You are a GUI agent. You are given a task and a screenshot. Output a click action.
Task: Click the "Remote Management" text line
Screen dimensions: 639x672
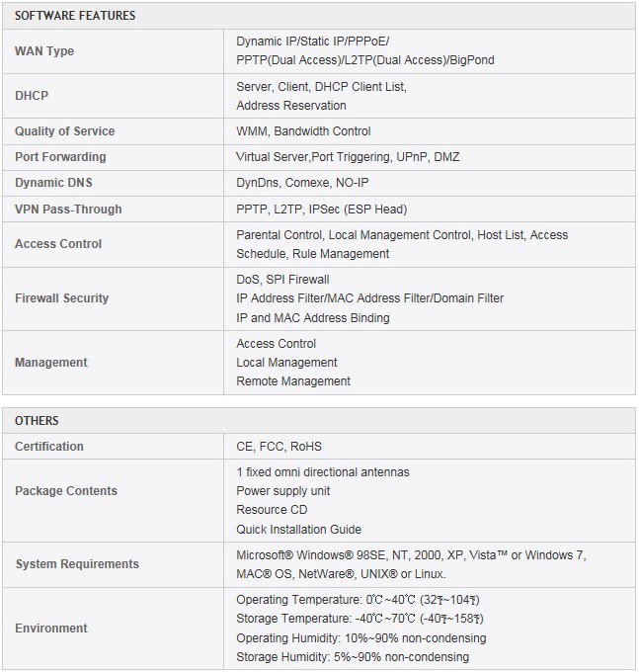pos(293,381)
